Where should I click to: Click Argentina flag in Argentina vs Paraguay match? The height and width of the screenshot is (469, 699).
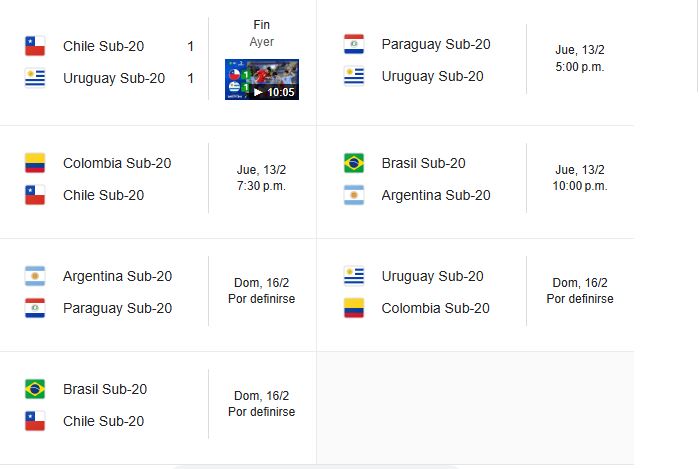coord(35,276)
